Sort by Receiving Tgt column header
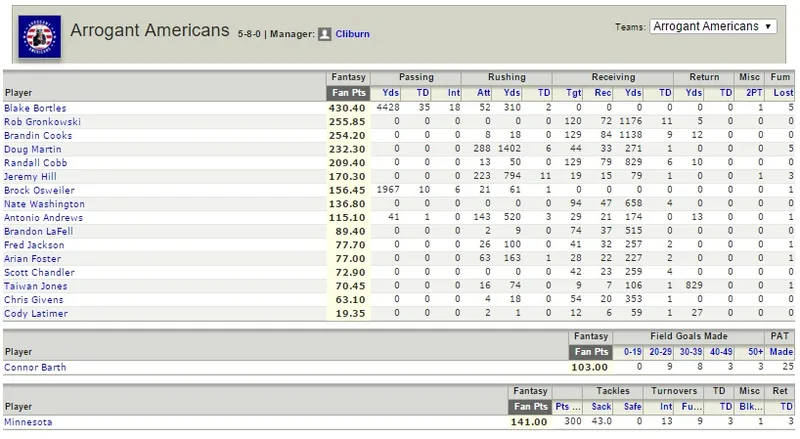The height and width of the screenshot is (439, 800). tap(573, 93)
